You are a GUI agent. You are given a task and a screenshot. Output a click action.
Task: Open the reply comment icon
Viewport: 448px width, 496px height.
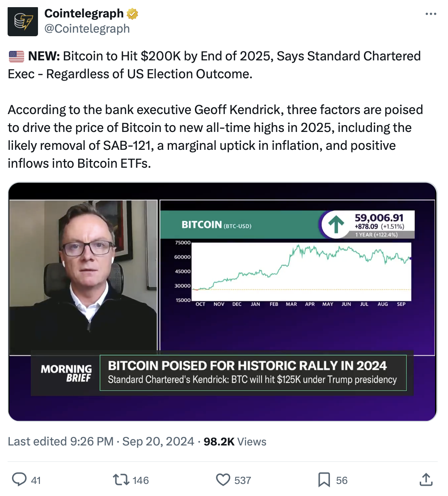point(19,479)
